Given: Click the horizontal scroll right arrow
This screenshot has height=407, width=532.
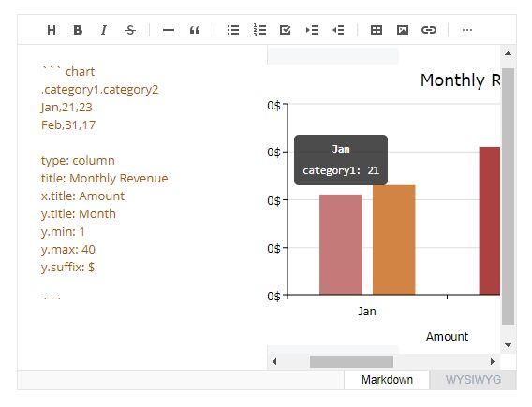Looking at the screenshot, I should pos(493,361).
